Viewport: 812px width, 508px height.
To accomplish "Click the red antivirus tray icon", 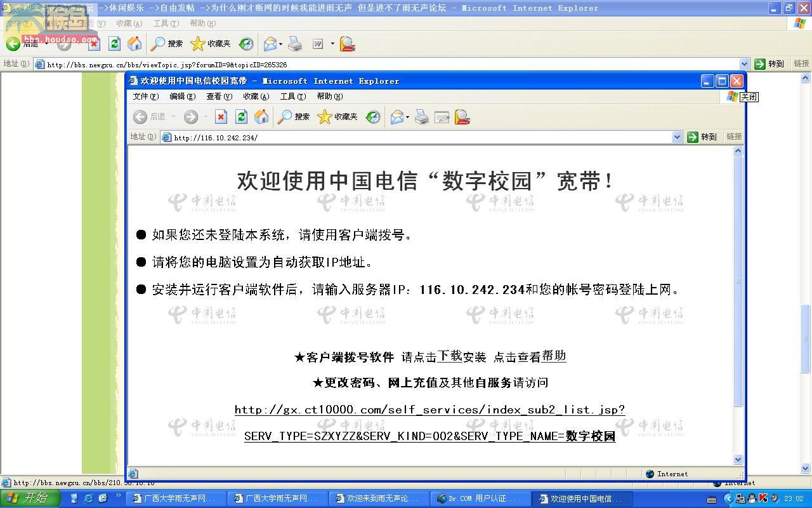I will 764,498.
